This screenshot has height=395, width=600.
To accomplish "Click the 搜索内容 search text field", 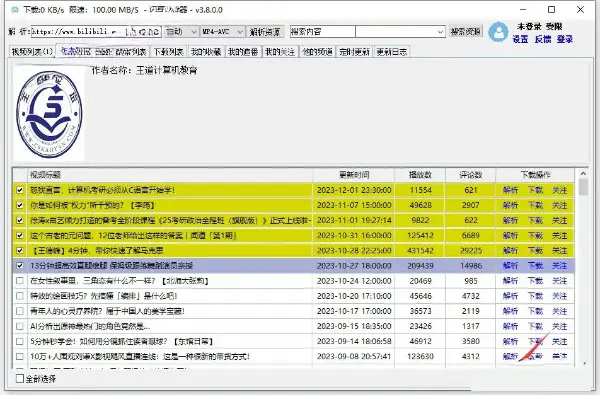I will [x=323, y=32].
